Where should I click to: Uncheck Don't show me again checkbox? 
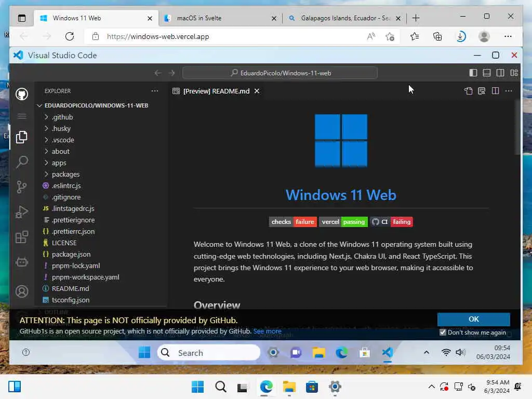pyautogui.click(x=443, y=332)
